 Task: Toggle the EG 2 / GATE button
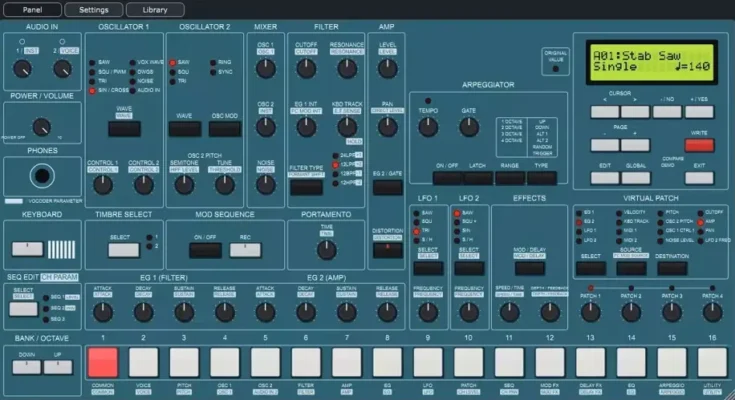pos(388,187)
